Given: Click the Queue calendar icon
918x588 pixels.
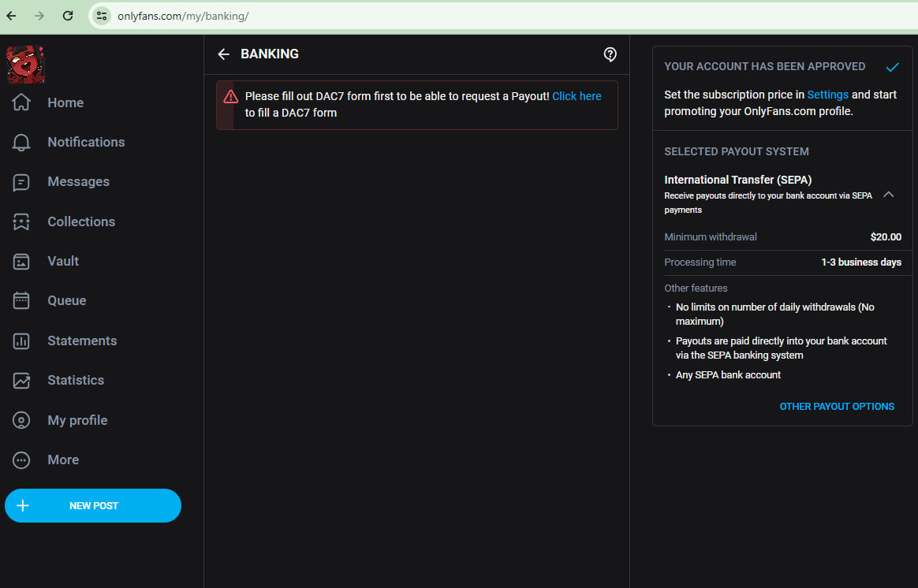Looking at the screenshot, I should [21, 301].
